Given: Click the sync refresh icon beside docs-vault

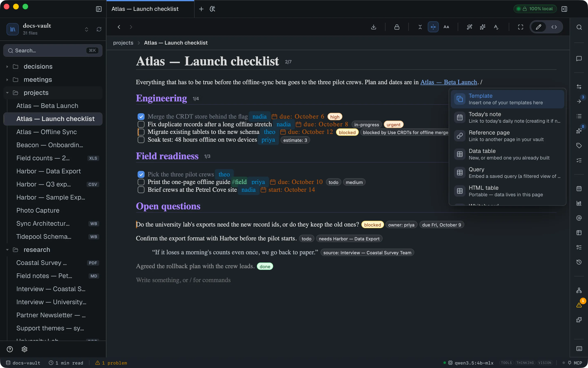Looking at the screenshot, I should pos(99,29).
